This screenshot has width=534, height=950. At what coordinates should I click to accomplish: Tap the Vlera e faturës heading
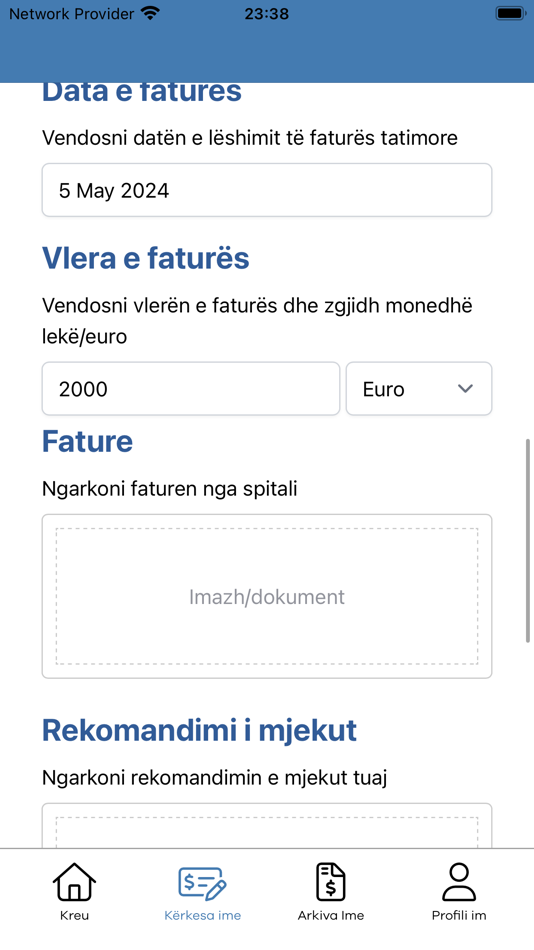[x=145, y=259]
